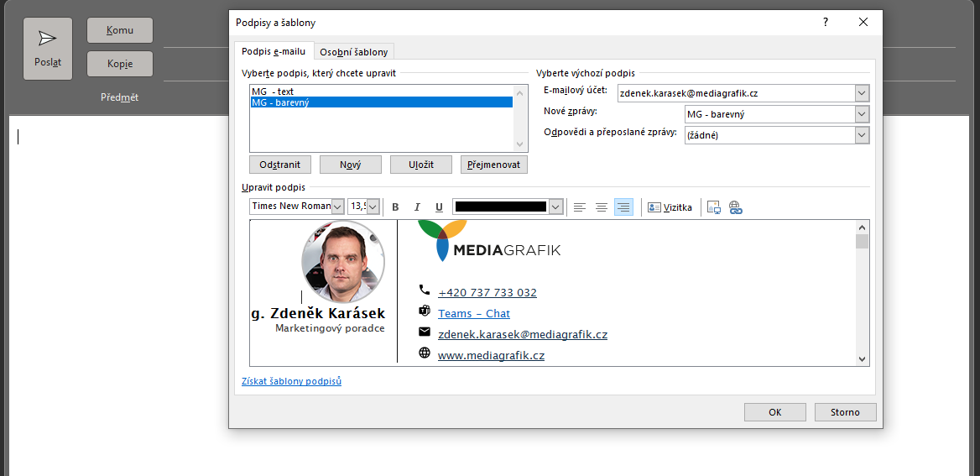Switch to the Osobní šablony tab

354,52
